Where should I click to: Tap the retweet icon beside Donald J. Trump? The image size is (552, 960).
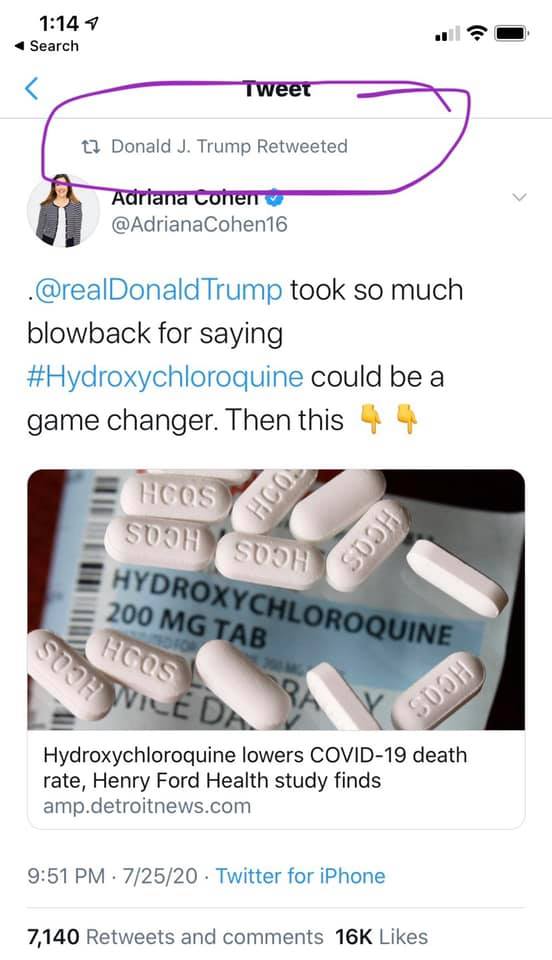(91, 147)
